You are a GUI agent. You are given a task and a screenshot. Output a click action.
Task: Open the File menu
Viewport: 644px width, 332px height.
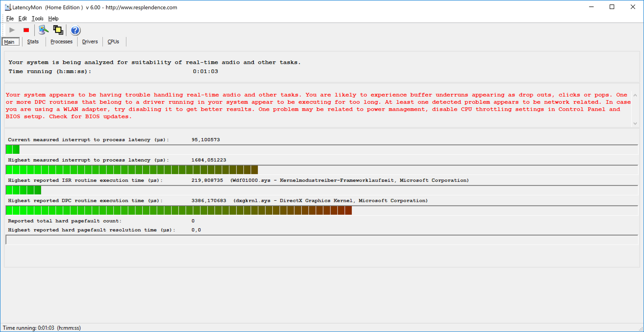[x=10, y=18]
